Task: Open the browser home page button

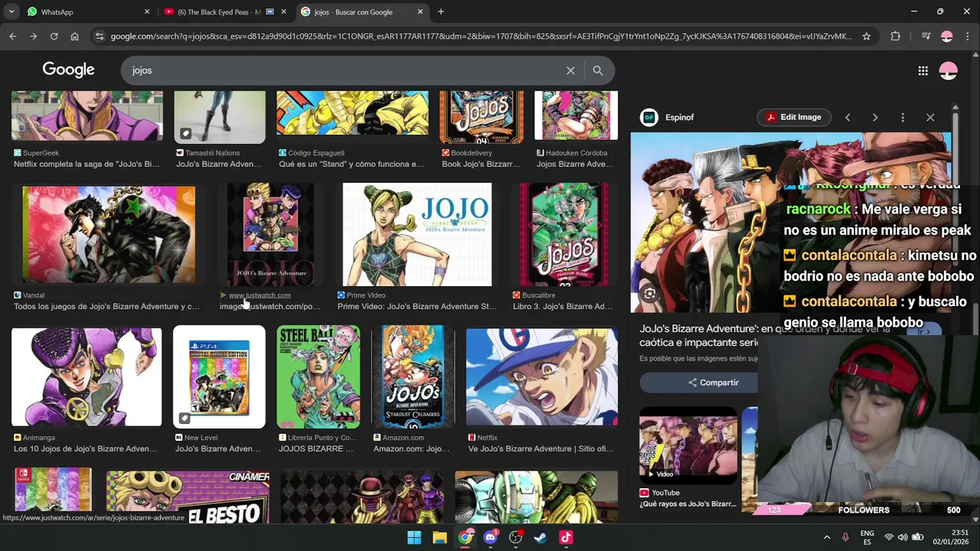Action: (x=74, y=36)
